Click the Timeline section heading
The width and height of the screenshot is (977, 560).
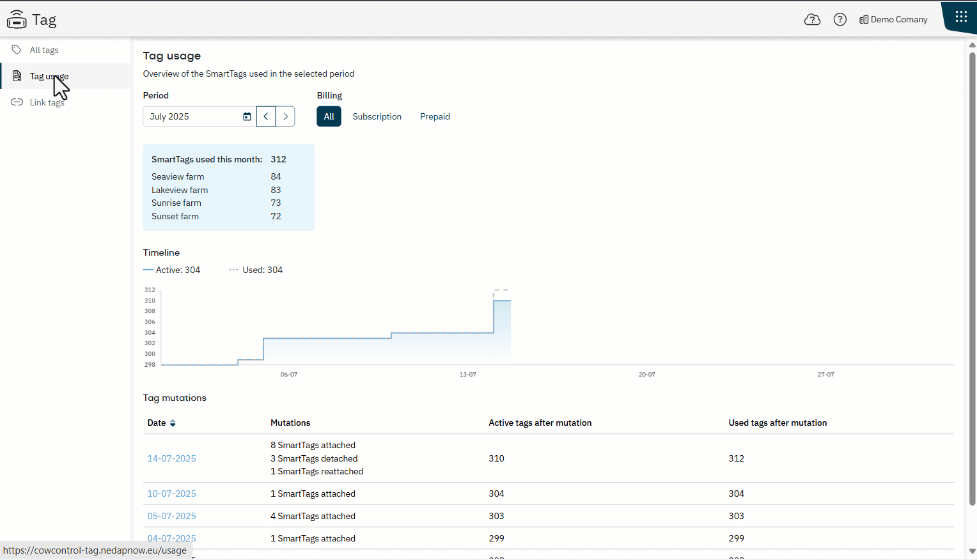[x=161, y=253]
